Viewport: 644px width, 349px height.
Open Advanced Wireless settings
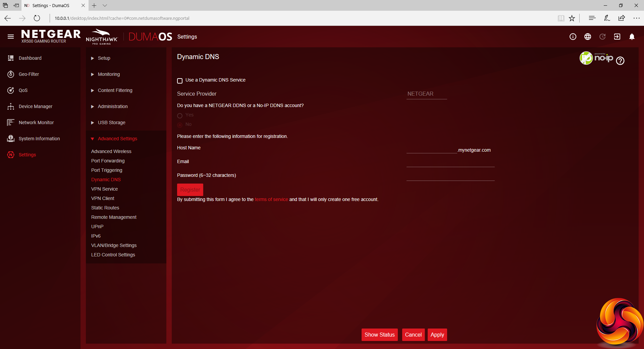coord(111,151)
